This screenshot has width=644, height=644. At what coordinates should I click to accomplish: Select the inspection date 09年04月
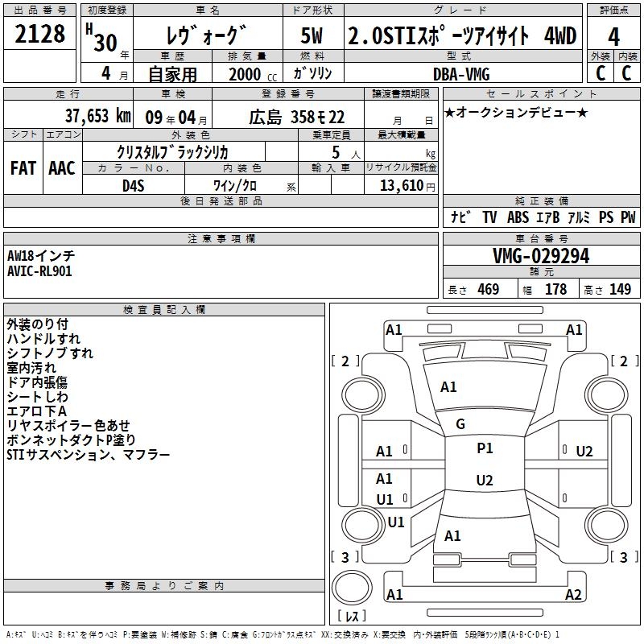pos(175,118)
